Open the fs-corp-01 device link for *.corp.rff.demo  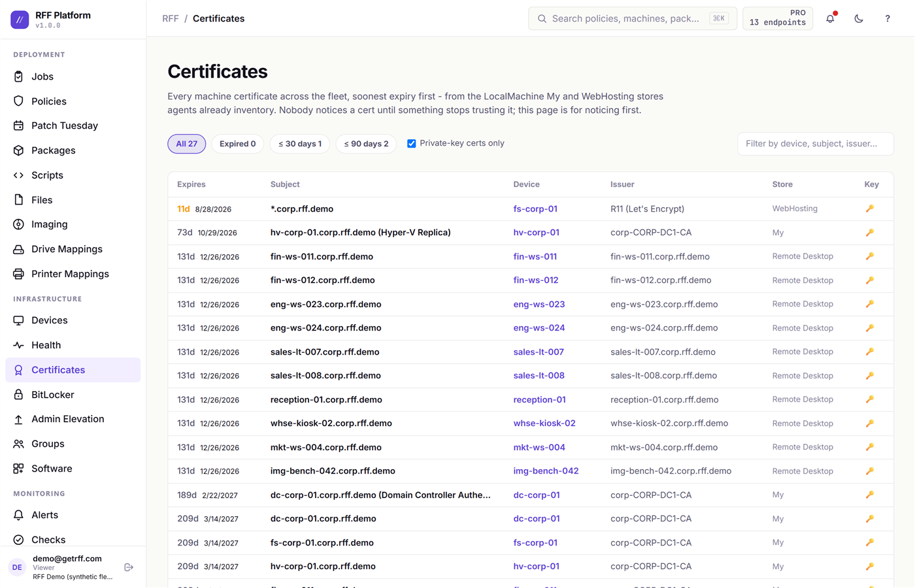click(x=535, y=209)
